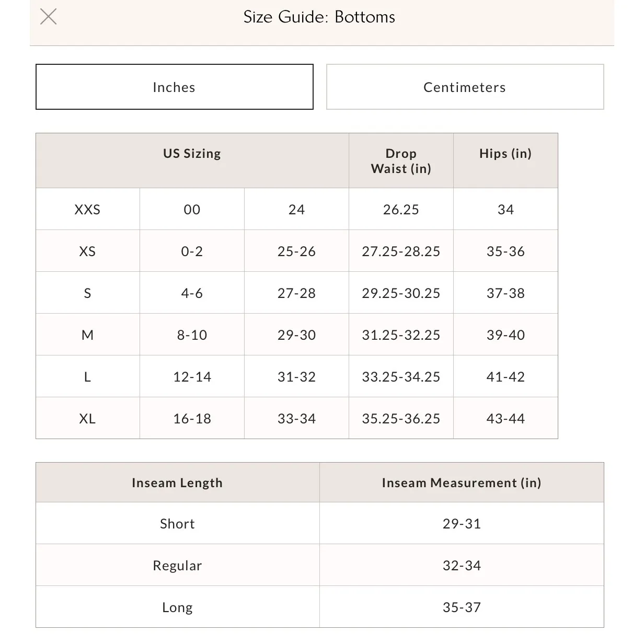Select the XS size cell
This screenshot has width=644, height=644.
point(87,251)
